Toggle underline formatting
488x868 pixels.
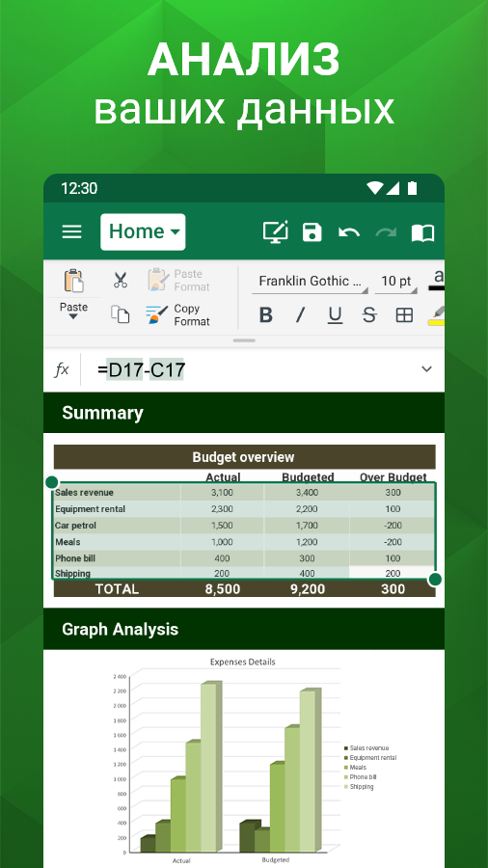click(x=335, y=315)
